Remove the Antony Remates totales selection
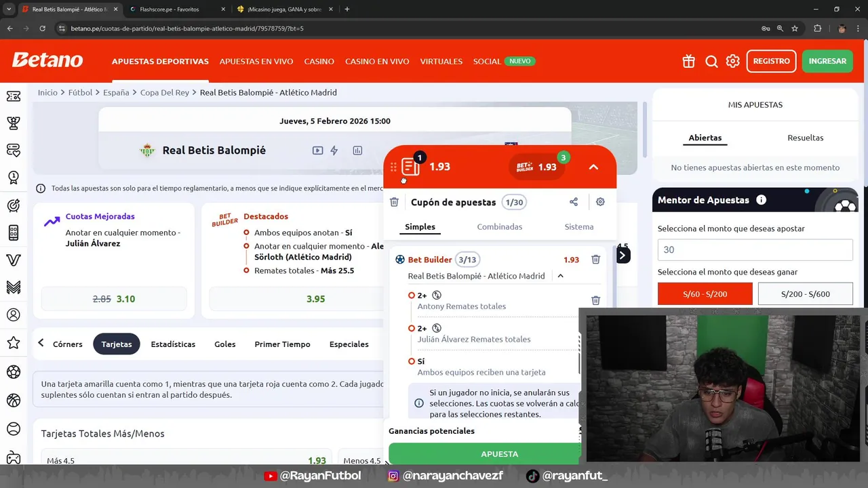This screenshot has height=488, width=868. 595,300
